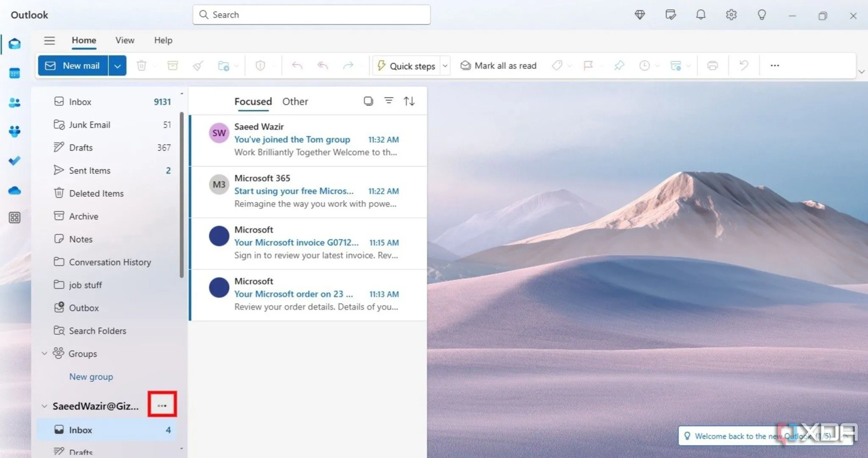Click the Print icon in ribbon
Viewport: 868px width, 458px height.
point(713,66)
